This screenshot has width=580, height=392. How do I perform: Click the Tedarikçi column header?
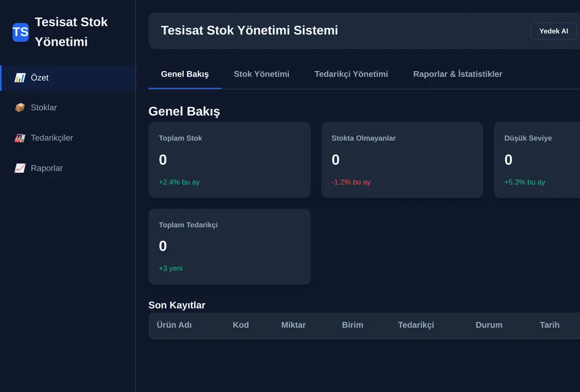coord(416,325)
